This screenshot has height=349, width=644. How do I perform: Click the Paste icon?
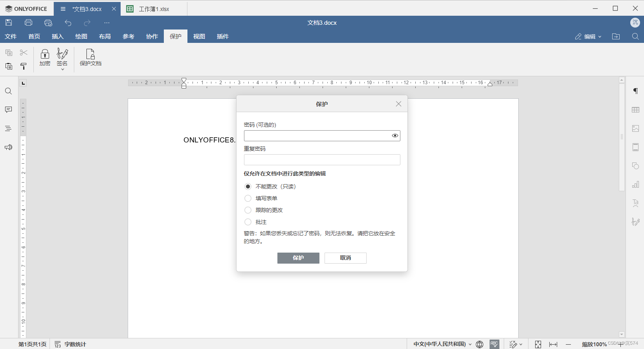click(x=9, y=66)
